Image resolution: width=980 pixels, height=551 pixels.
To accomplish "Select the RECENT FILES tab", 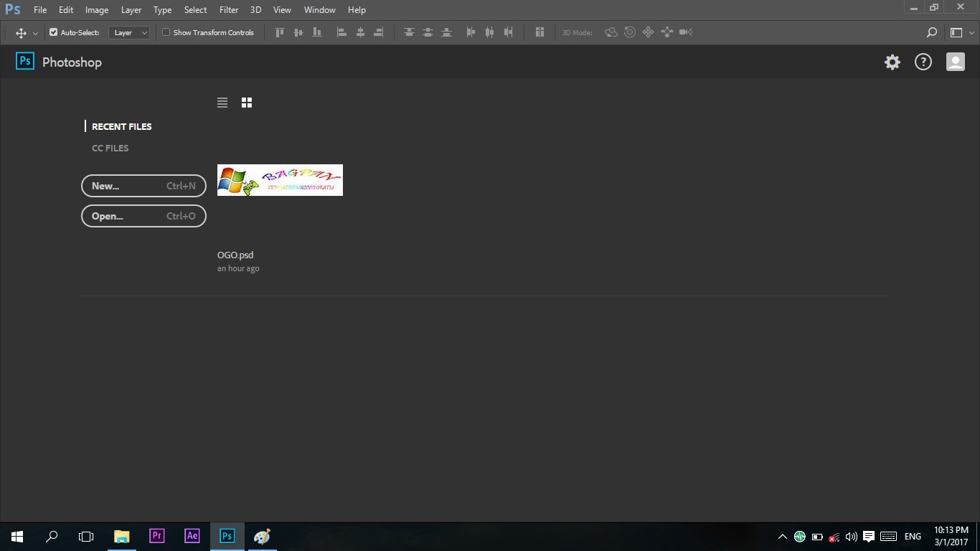I will pos(122,126).
